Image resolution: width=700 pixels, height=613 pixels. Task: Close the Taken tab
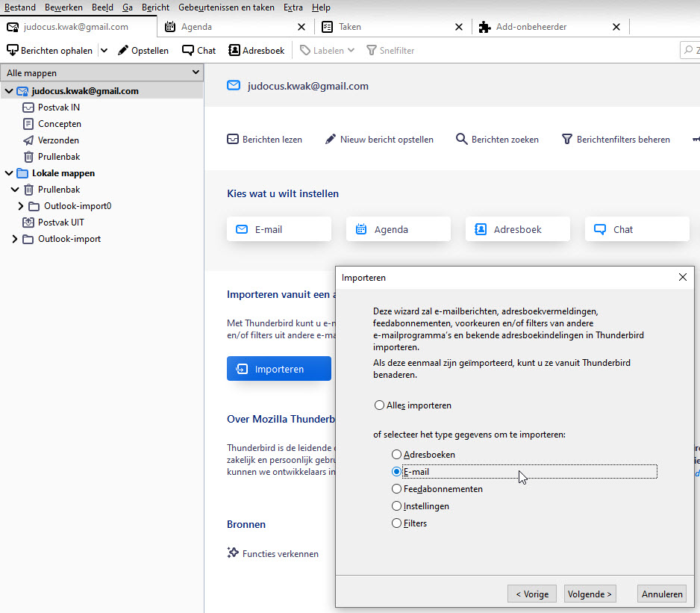(x=458, y=27)
